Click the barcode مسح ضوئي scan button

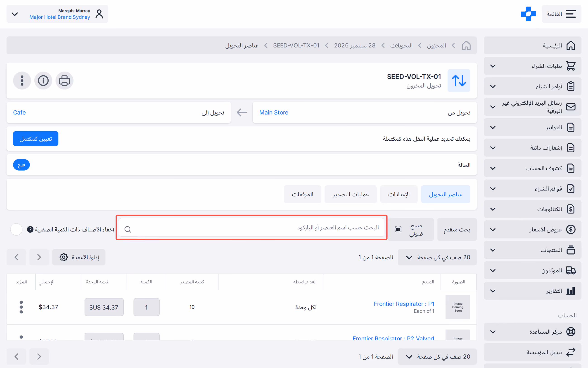pyautogui.click(x=411, y=229)
